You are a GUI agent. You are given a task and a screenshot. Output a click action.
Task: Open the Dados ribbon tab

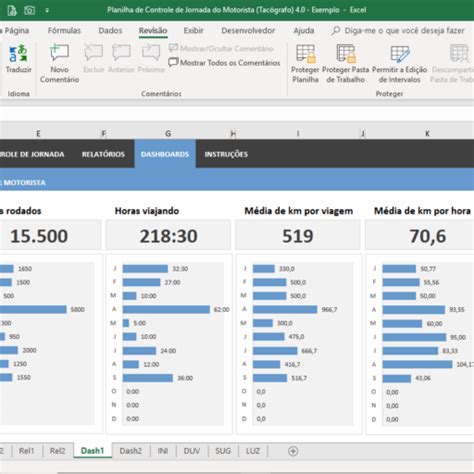click(x=110, y=31)
